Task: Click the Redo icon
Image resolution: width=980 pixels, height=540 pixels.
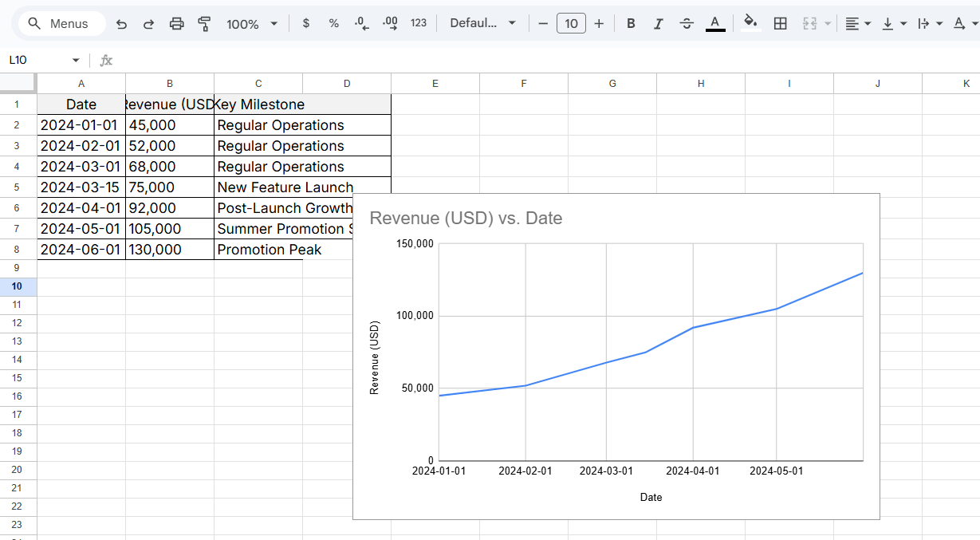Action: click(148, 24)
